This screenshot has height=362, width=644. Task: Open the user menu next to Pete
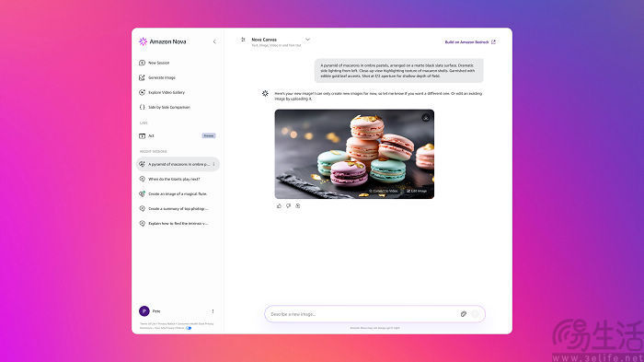[213, 311]
